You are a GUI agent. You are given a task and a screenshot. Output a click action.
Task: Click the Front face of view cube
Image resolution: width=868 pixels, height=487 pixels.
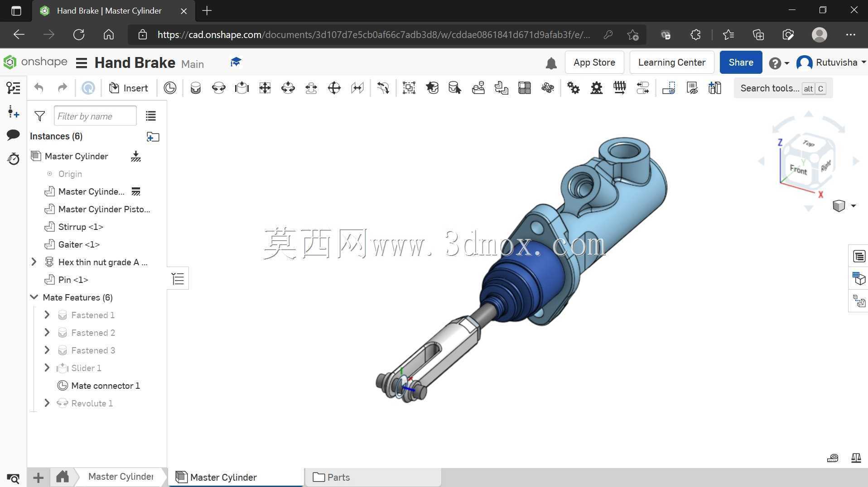tap(798, 170)
